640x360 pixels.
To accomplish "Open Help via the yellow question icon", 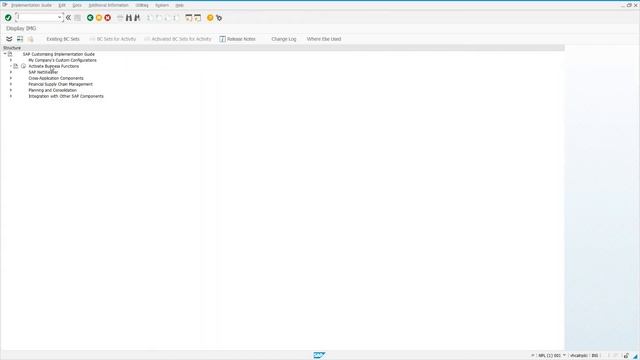I will coord(210,18).
